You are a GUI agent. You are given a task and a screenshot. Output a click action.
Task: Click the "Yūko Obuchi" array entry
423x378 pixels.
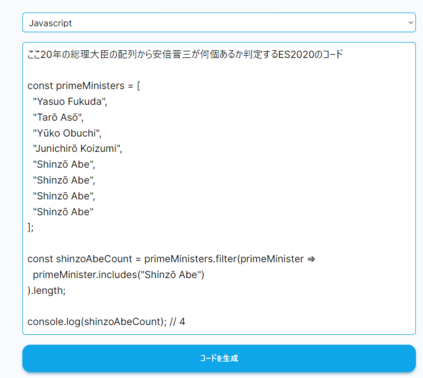tap(67, 133)
